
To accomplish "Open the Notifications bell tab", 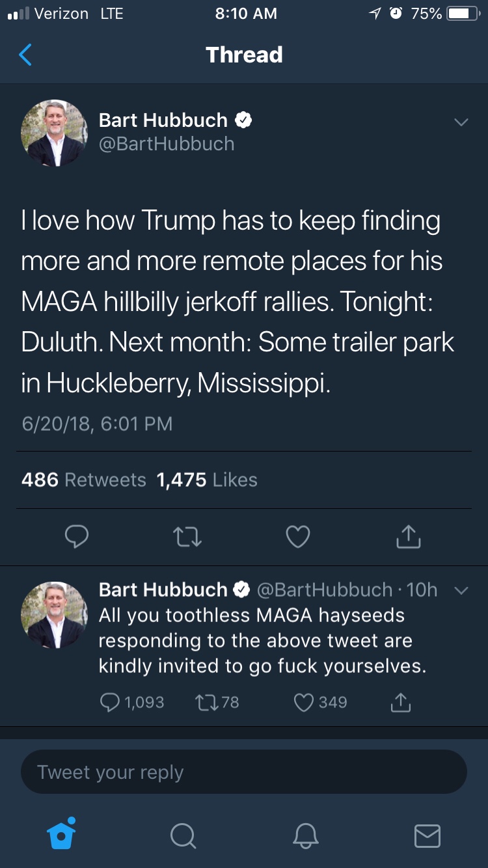I will (306, 836).
